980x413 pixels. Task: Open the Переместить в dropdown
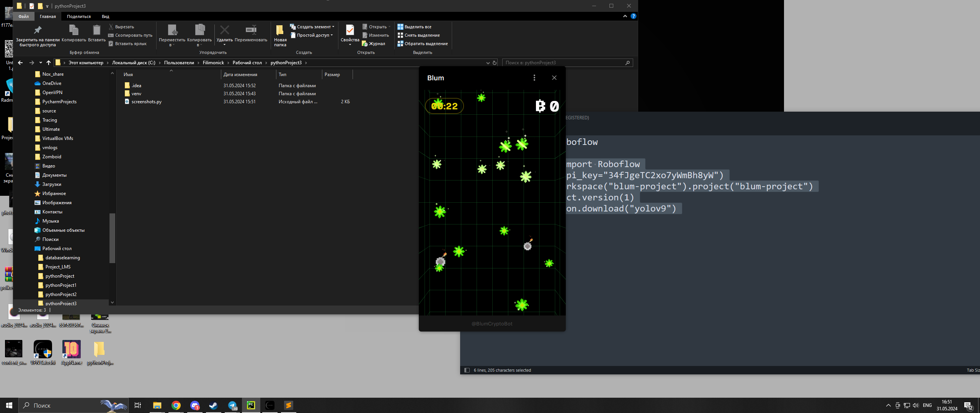coord(172,35)
